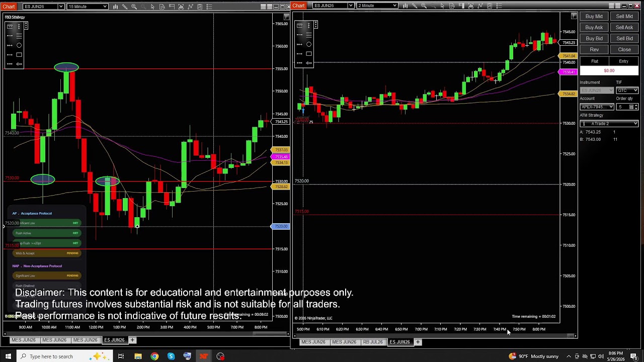644x362 pixels.
Task: Open the 2 Minute interval dropdown
Action: [377, 6]
